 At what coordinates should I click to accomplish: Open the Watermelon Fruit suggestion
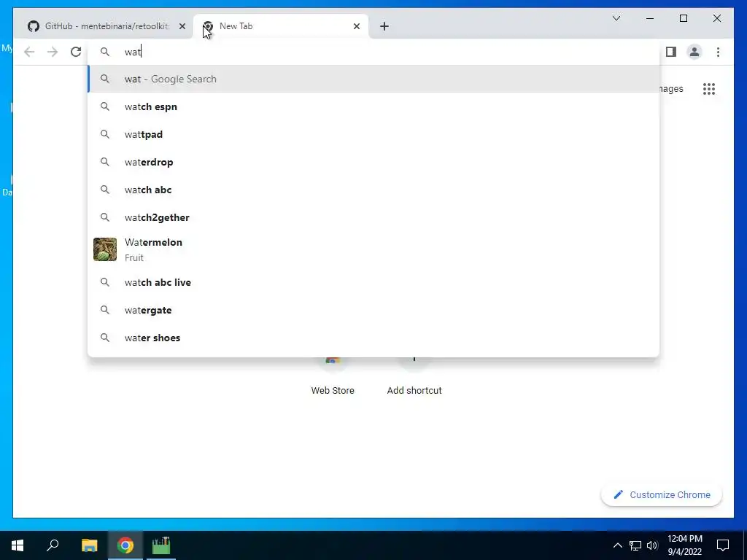point(373,249)
